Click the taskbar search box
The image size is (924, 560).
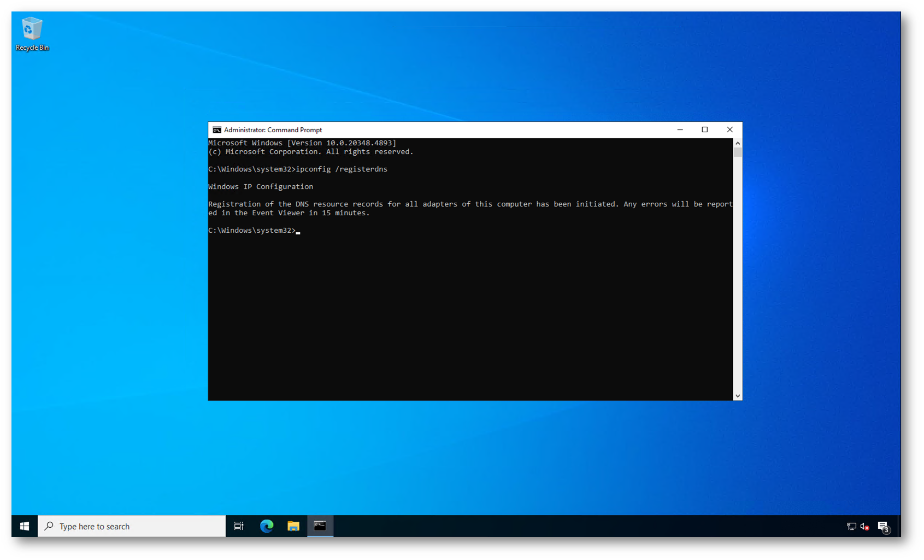(132, 526)
